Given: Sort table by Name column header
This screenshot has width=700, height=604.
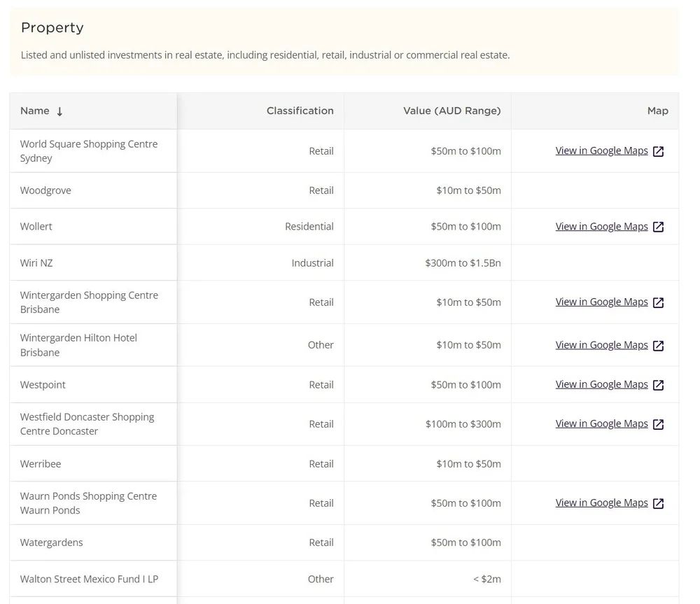Looking at the screenshot, I should click(35, 111).
